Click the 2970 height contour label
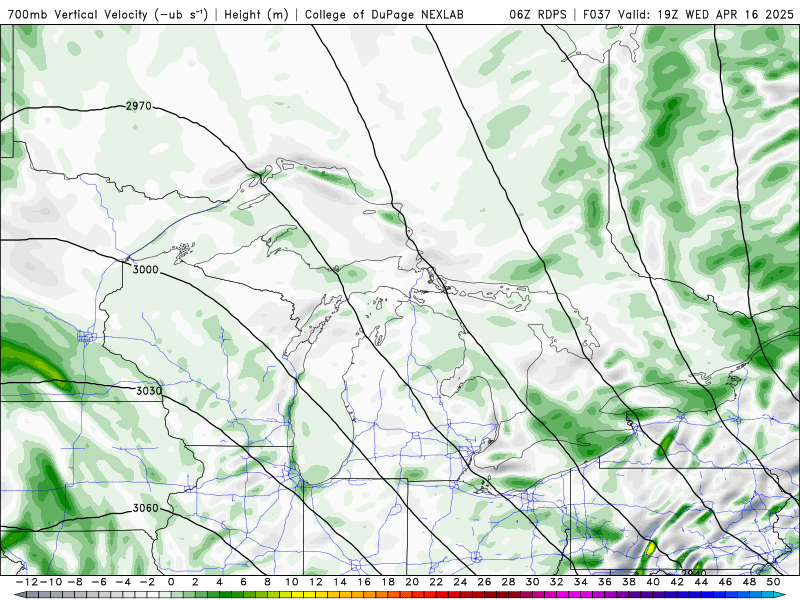Screen dimensions: 800x600 point(139,106)
